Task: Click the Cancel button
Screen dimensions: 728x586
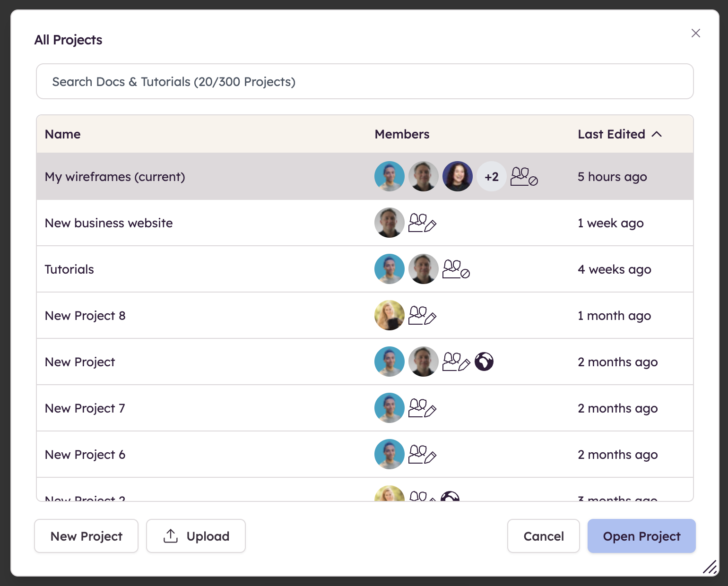Action: pyautogui.click(x=543, y=536)
